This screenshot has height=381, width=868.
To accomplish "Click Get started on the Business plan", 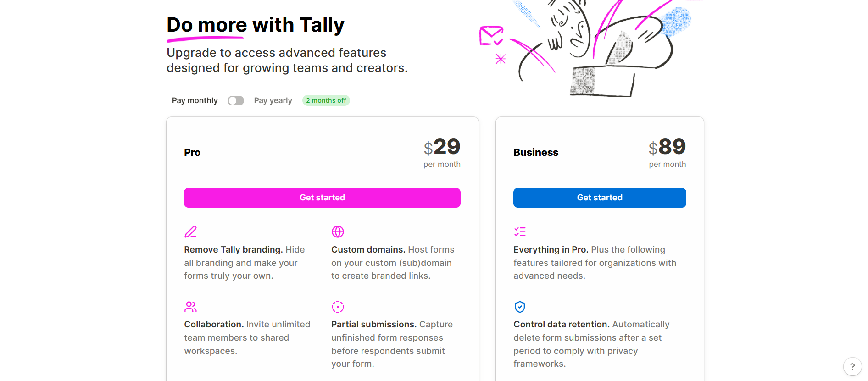I will click(599, 197).
